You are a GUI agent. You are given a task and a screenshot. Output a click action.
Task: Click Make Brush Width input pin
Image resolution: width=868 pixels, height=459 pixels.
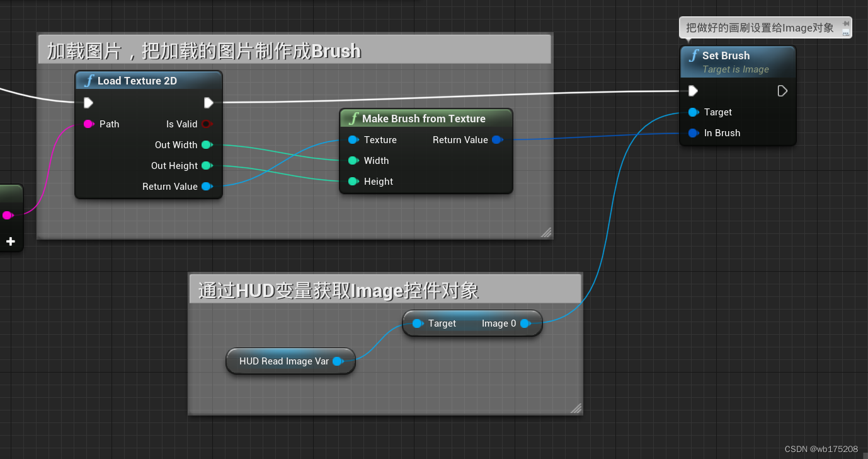click(x=353, y=161)
